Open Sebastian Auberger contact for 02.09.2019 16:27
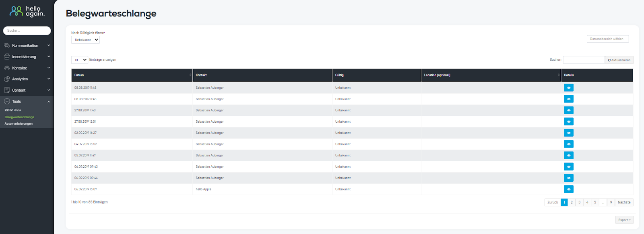 (209, 133)
